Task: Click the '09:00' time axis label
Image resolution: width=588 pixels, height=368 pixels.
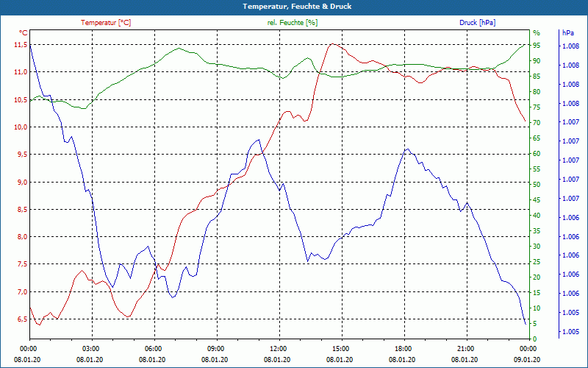Action: point(215,349)
